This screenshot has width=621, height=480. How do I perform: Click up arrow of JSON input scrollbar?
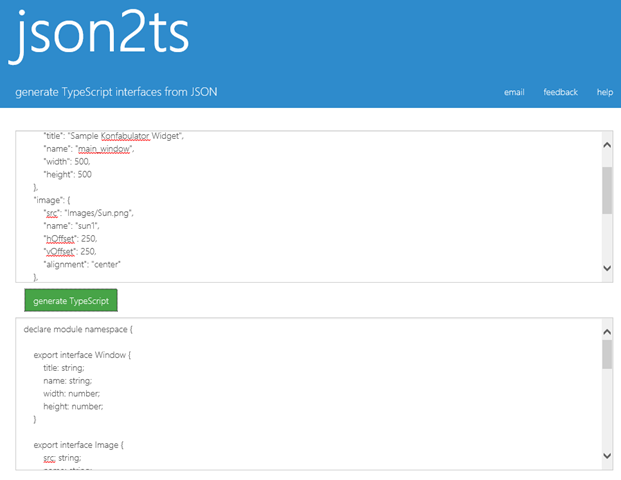pyautogui.click(x=607, y=145)
